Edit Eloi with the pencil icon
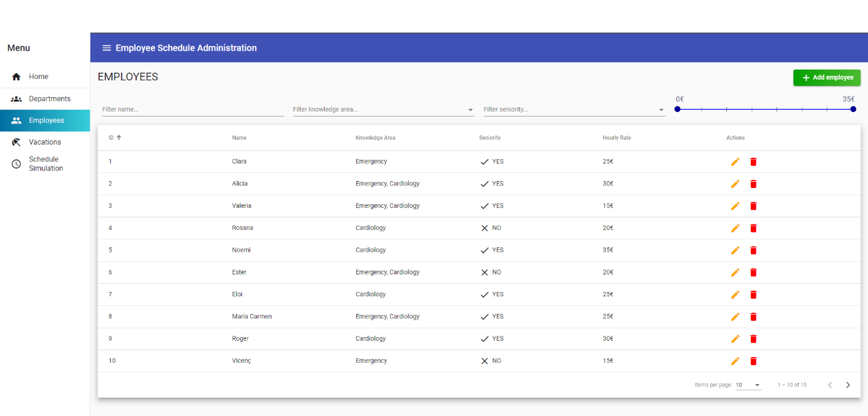The height and width of the screenshot is (416, 868). coord(735,294)
